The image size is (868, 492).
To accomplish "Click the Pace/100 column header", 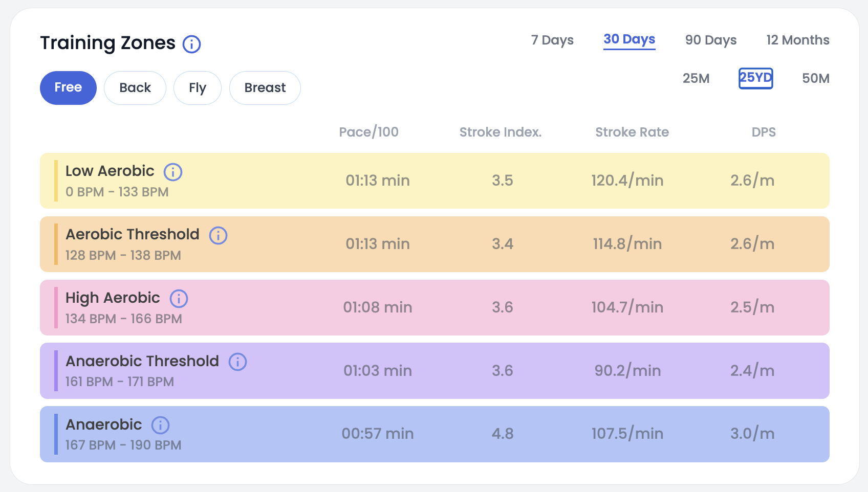I will point(368,132).
